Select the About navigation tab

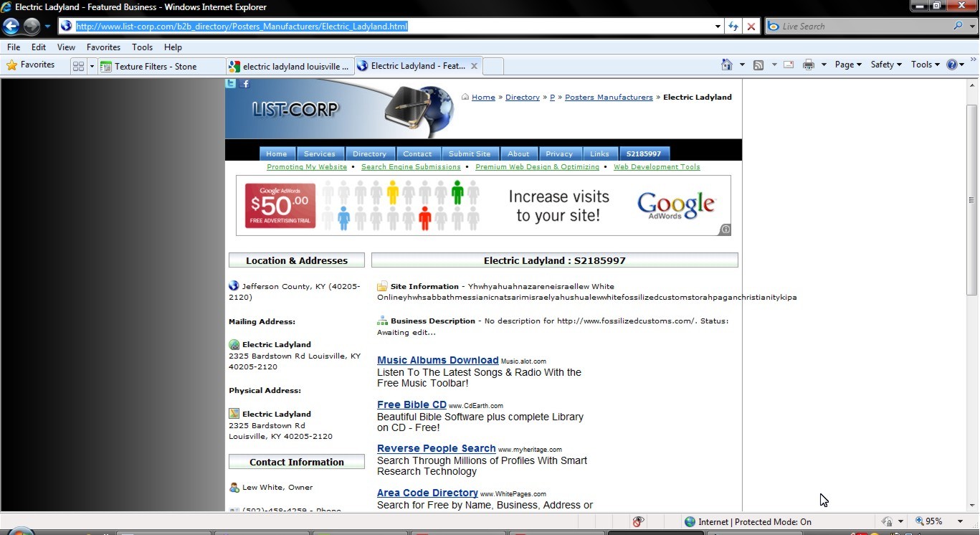(518, 153)
